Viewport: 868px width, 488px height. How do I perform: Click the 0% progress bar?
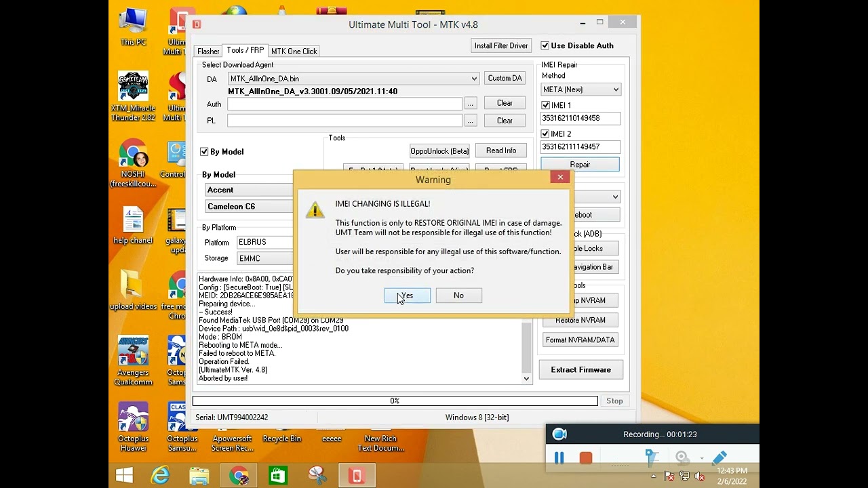[395, 401]
